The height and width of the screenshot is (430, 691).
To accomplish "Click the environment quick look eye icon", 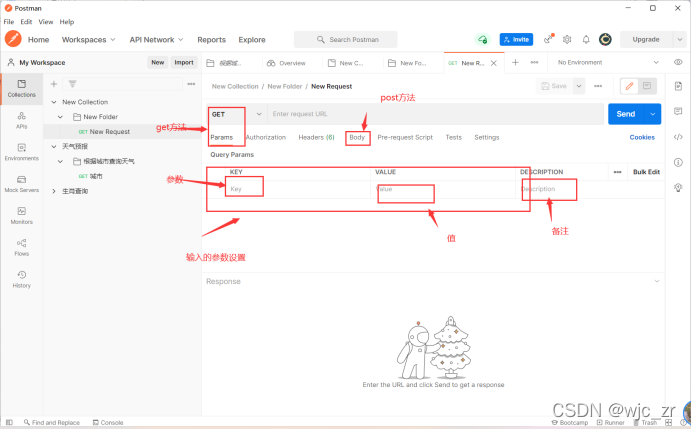I will click(678, 62).
